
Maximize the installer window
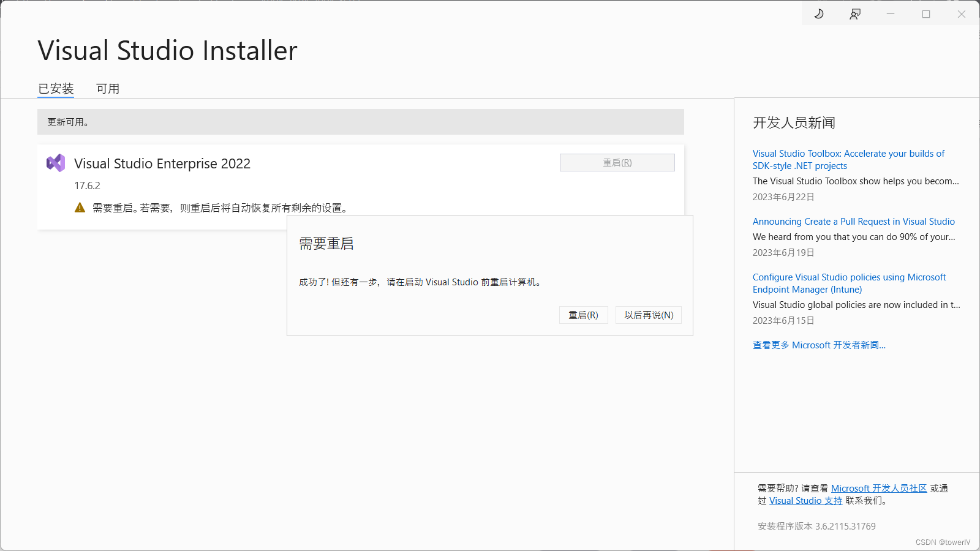click(x=926, y=13)
